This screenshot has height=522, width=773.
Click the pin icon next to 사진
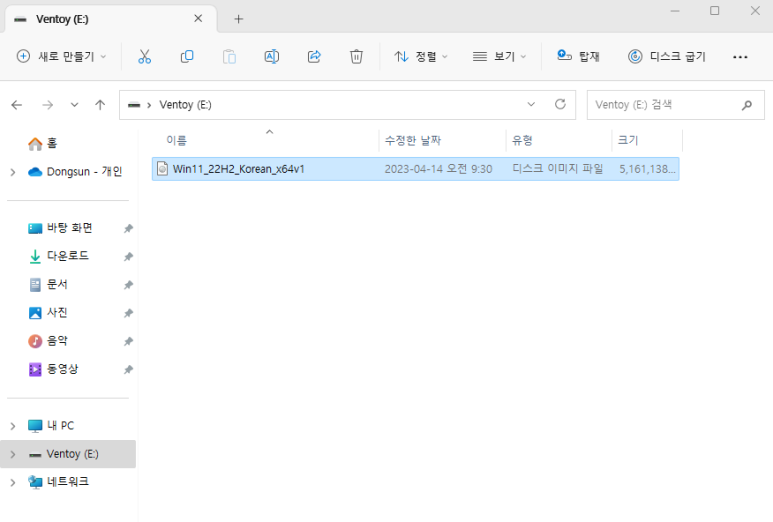tap(128, 313)
